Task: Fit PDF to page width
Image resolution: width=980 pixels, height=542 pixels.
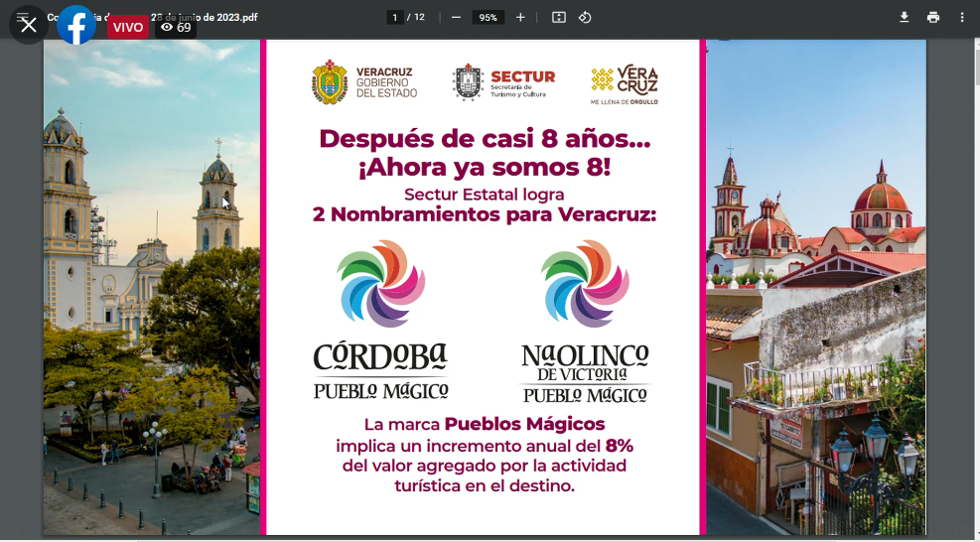Action: point(559,18)
